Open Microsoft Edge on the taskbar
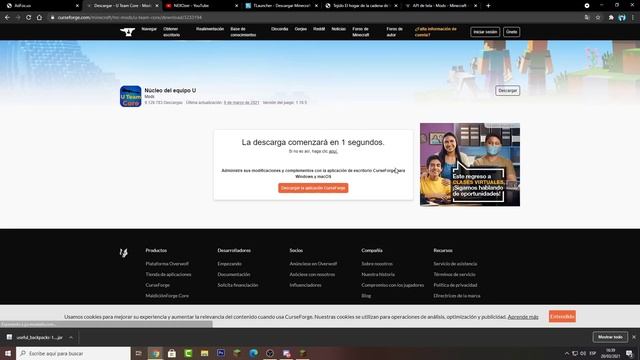Viewport: 640px width, 360px height. (253, 353)
